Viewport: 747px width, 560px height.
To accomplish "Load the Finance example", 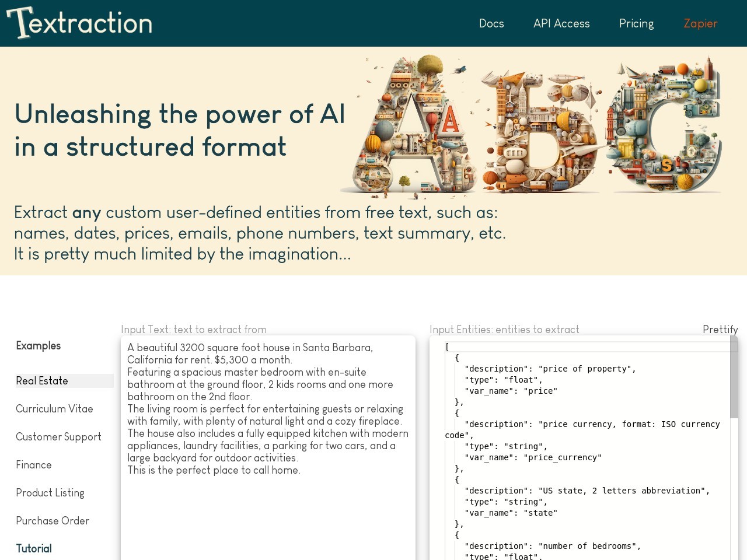I will pyautogui.click(x=34, y=465).
